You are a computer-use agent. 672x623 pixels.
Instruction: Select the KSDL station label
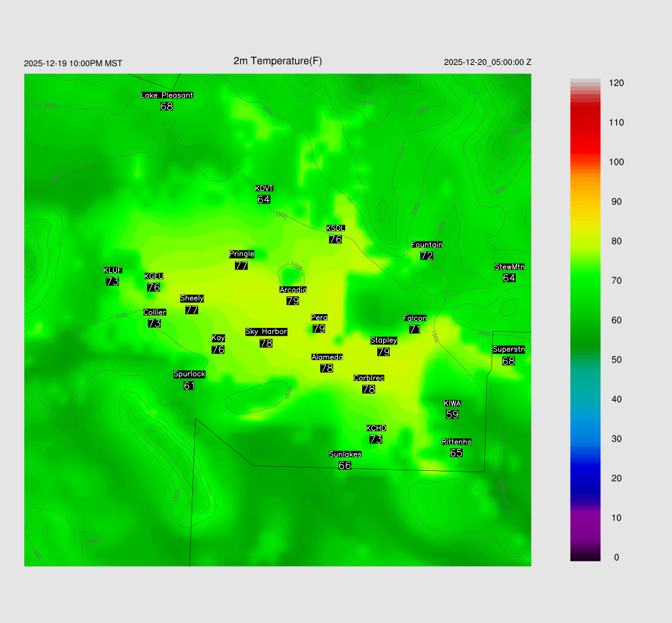tap(335, 228)
